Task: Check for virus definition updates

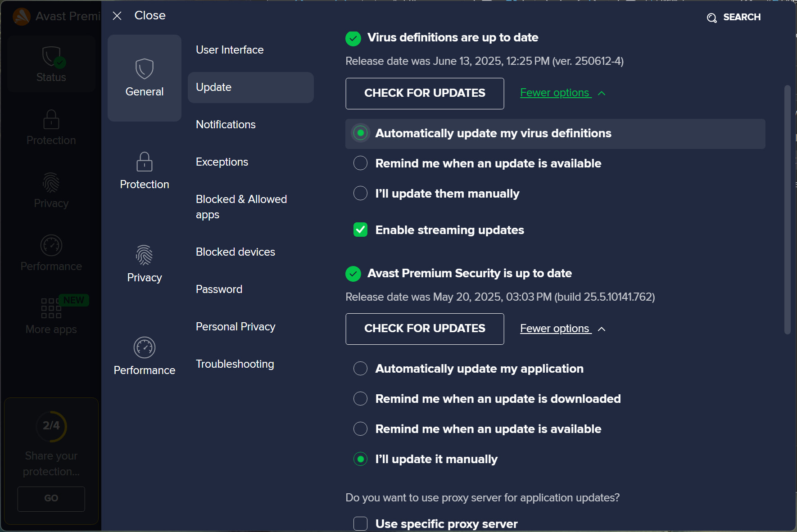Action: 425,94
